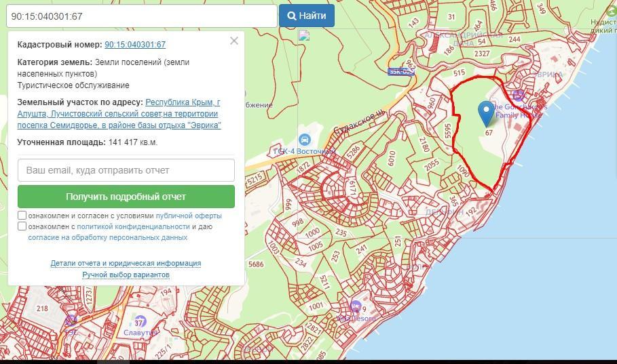Click the Goncharov's Family House marker
Viewport: 617px width, 364px height.
[x=519, y=96]
